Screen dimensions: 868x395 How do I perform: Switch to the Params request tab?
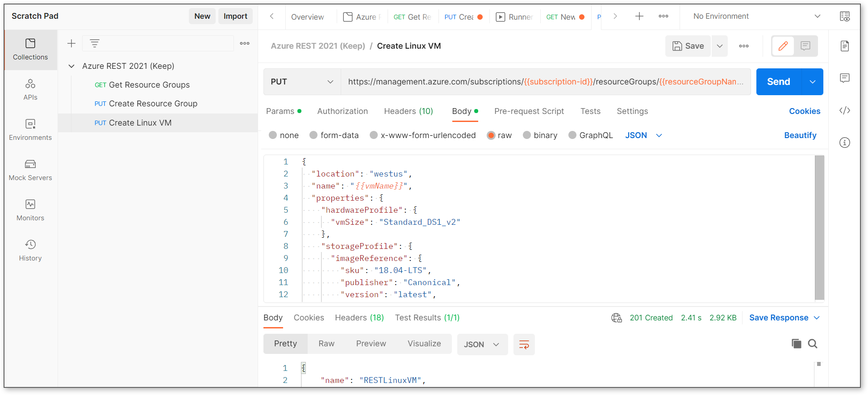click(284, 111)
